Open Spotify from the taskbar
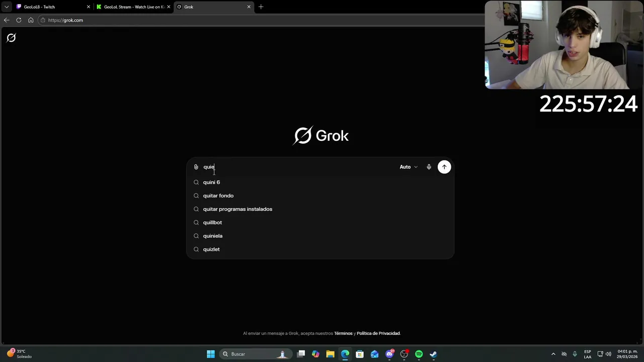The width and height of the screenshot is (644, 362). [x=419, y=354]
